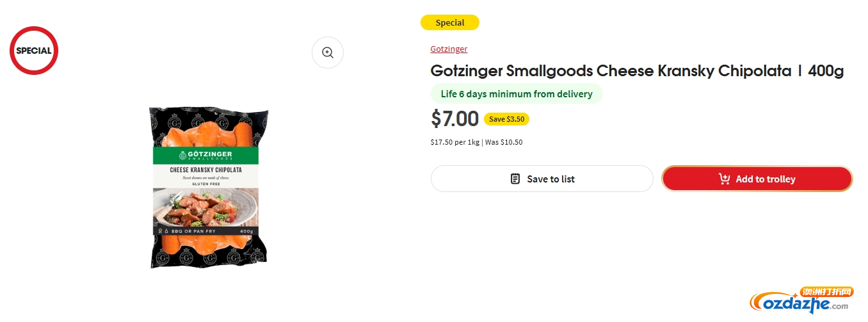Image resolution: width=868 pixels, height=322 pixels.
Task: Click the list icon in Save to list
Action: [515, 179]
